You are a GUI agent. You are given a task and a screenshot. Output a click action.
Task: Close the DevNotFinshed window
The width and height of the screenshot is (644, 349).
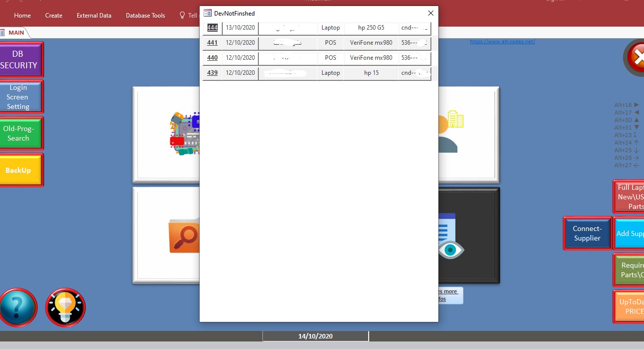coord(430,13)
